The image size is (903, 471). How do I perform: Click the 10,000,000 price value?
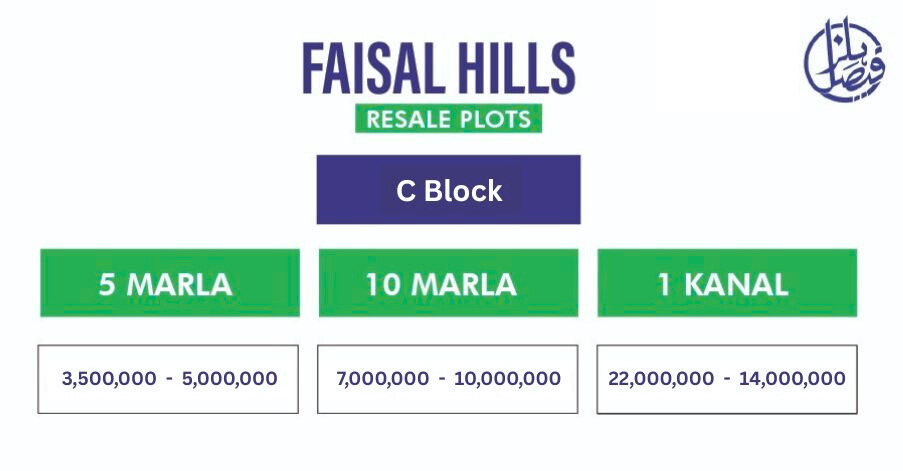tap(507, 379)
